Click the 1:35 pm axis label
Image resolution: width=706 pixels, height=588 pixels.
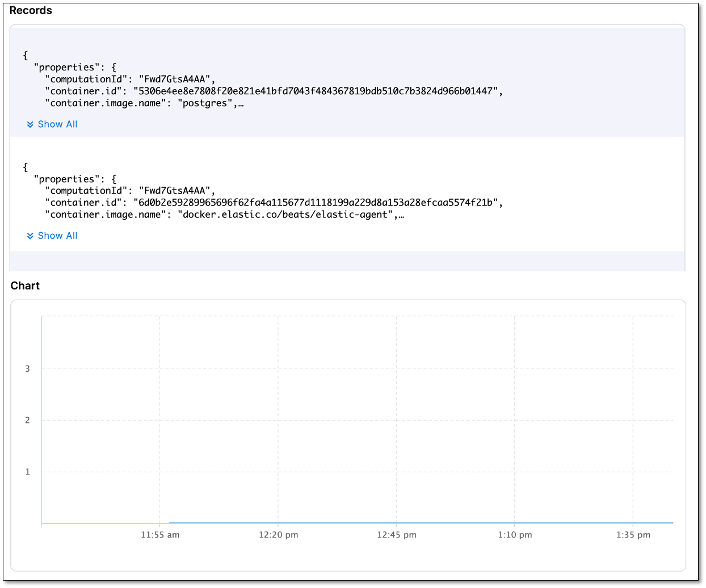click(x=633, y=535)
